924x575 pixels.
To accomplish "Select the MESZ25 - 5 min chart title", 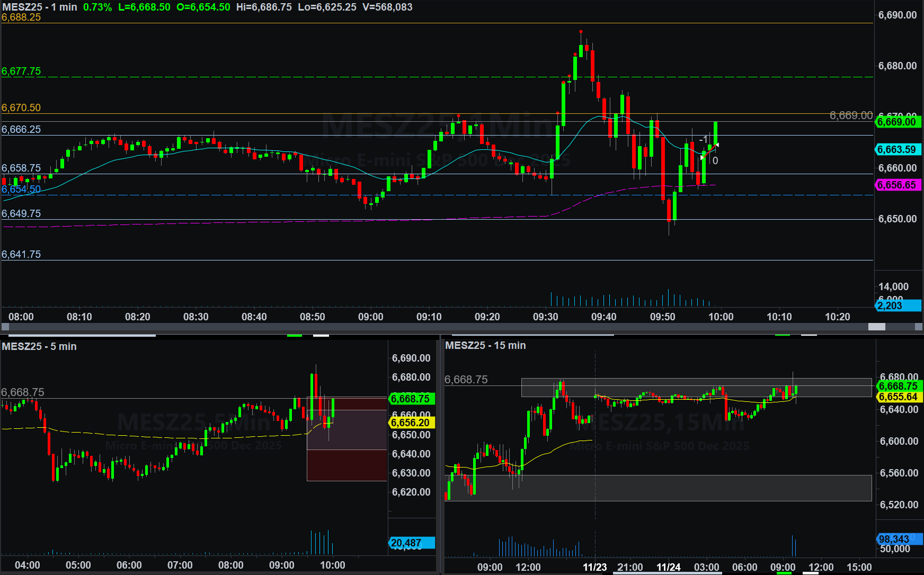I will [39, 346].
